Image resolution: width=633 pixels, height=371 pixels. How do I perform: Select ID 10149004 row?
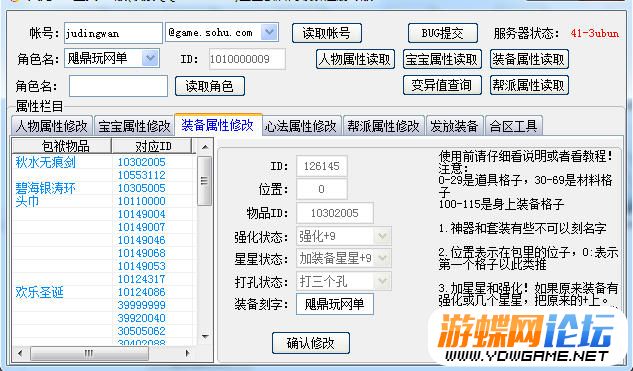[x=141, y=214]
